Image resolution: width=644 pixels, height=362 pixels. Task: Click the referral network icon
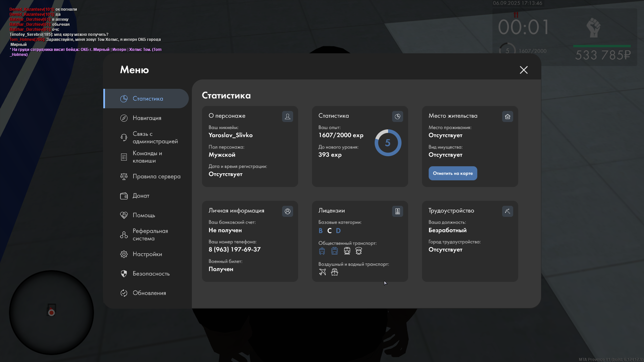(x=124, y=235)
